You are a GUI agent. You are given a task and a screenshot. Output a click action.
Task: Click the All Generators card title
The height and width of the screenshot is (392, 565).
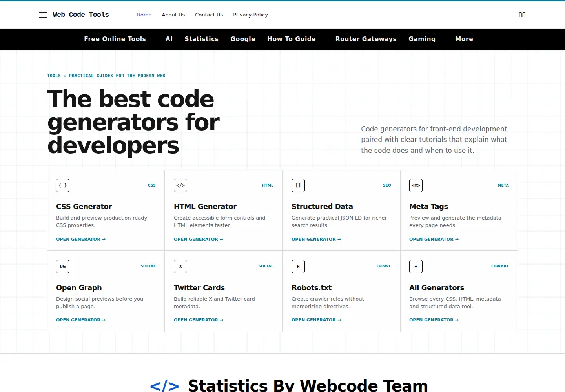pos(437,288)
